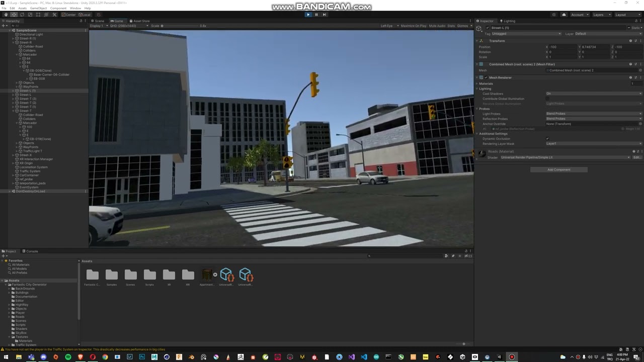The image size is (644, 362).
Task: Expand the Materials list in Mesh Renderer
Action: point(477,83)
